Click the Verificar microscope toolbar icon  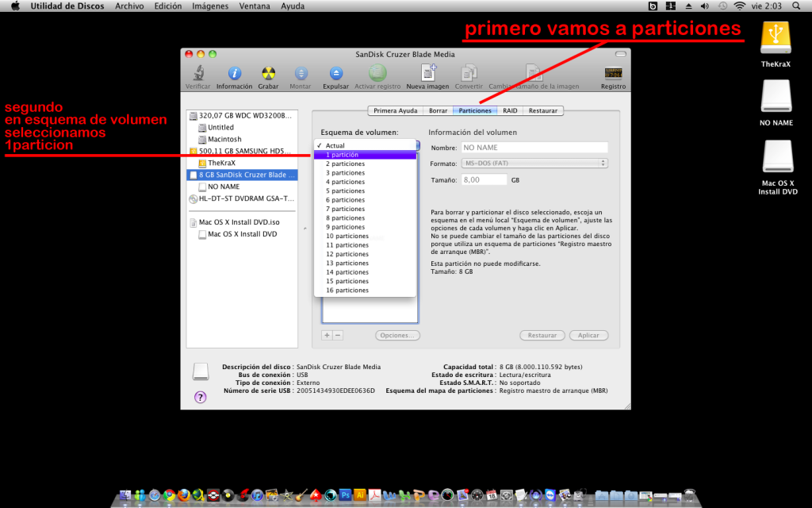tap(198, 73)
